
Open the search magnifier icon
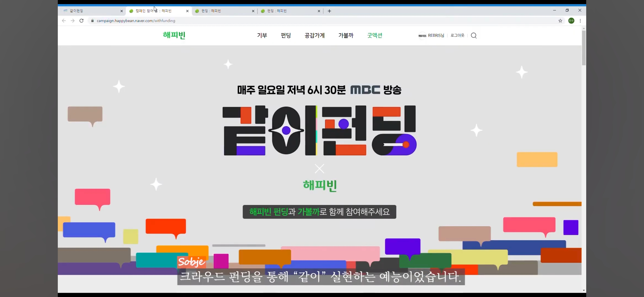tap(474, 35)
